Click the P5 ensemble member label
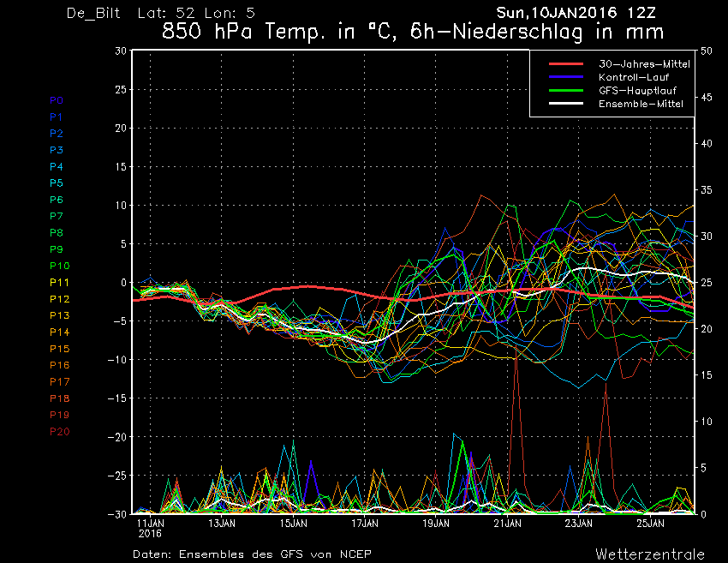The height and width of the screenshot is (563, 728). [x=57, y=183]
